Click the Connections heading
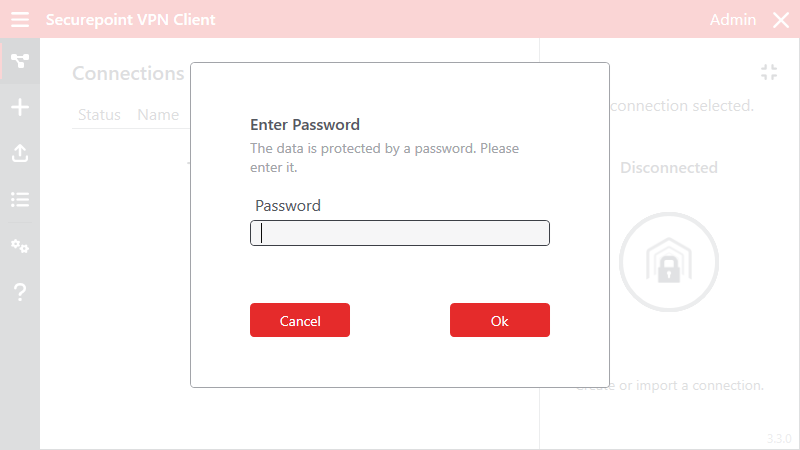 (x=128, y=74)
